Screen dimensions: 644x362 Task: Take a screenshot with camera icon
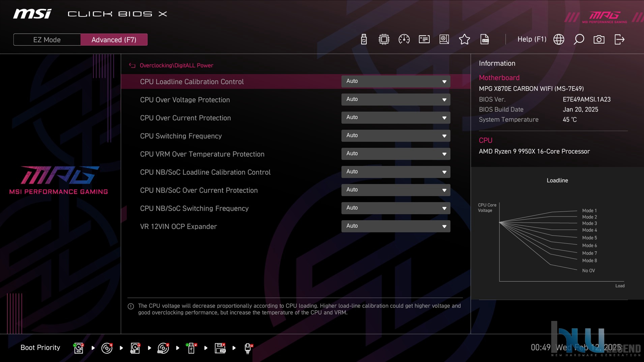pos(599,39)
